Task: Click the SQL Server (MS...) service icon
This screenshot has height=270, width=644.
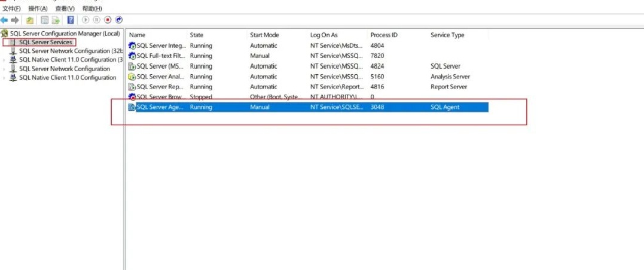Action: point(132,66)
